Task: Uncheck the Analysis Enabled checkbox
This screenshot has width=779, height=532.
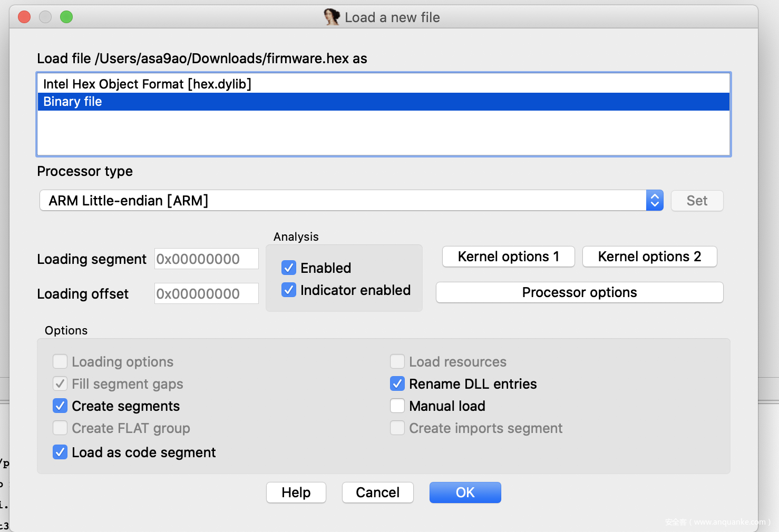Action: (x=289, y=268)
